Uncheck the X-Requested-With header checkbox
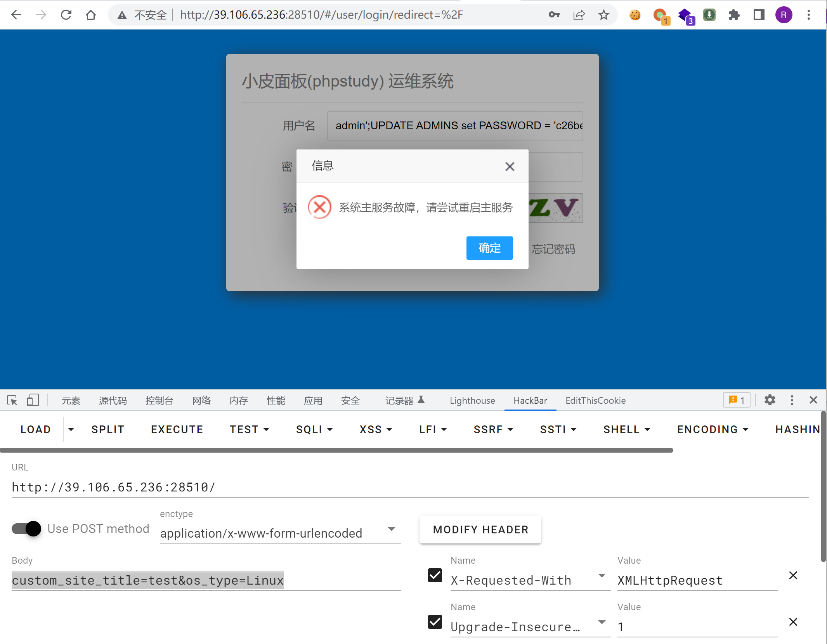This screenshot has height=644, width=827. [435, 575]
